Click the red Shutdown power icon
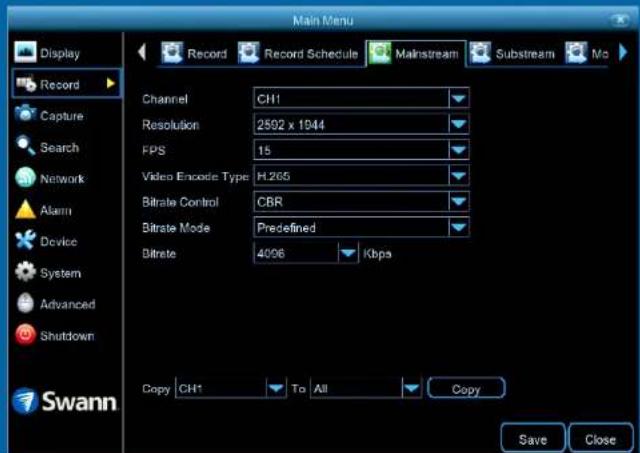This screenshot has height=453, width=640. (x=25, y=335)
